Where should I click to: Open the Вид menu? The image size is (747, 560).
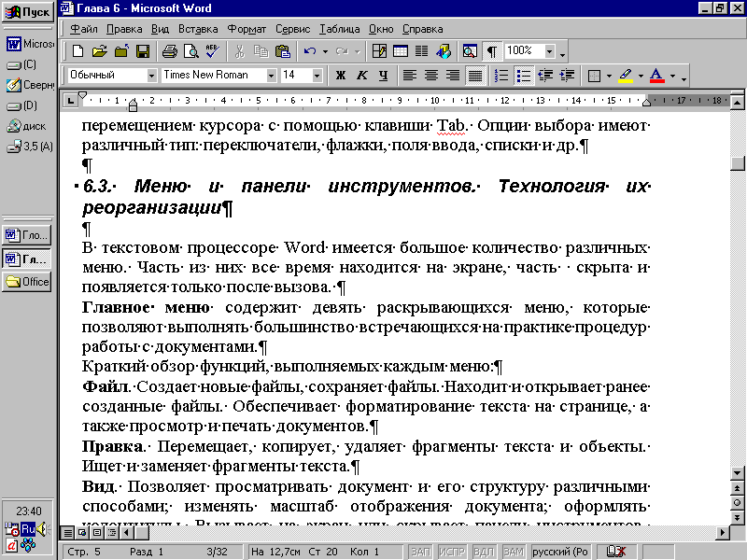pos(160,29)
